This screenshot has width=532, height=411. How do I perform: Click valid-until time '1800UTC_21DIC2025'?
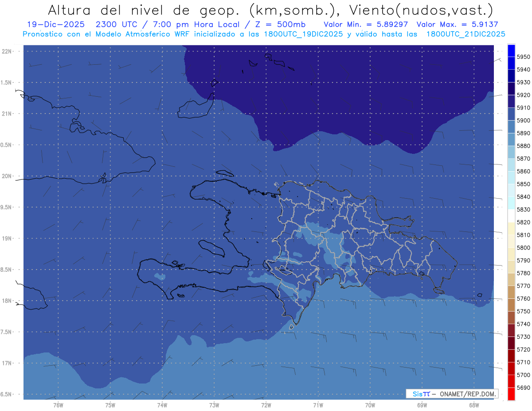click(x=465, y=34)
